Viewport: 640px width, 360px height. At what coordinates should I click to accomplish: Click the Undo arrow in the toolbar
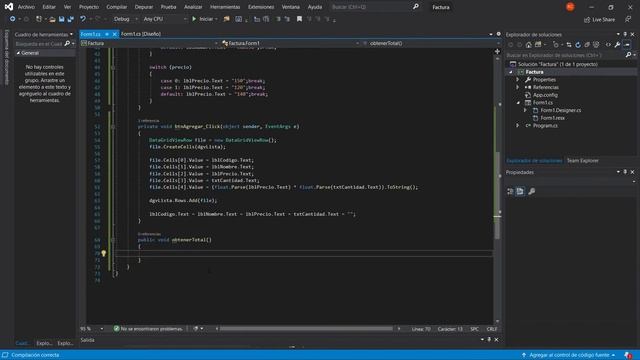coord(83,19)
